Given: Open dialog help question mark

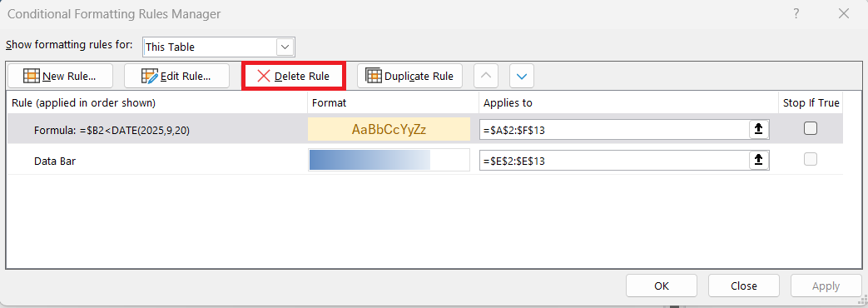Looking at the screenshot, I should coord(796,14).
